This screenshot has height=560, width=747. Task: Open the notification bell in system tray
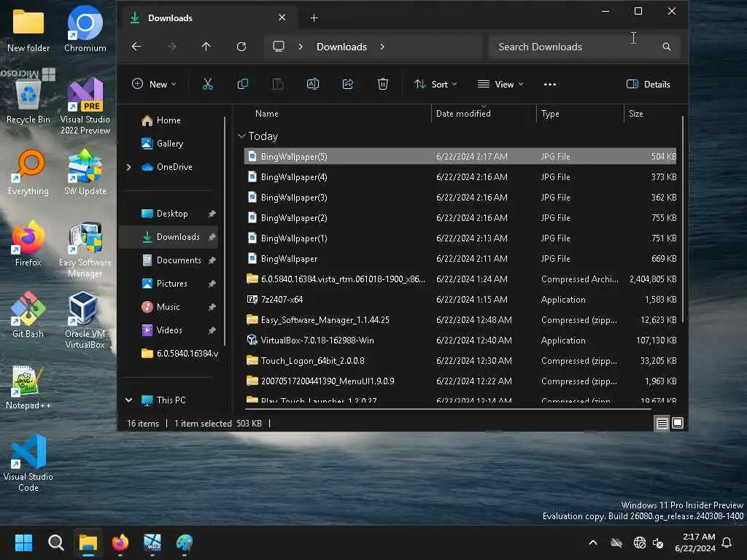(727, 542)
